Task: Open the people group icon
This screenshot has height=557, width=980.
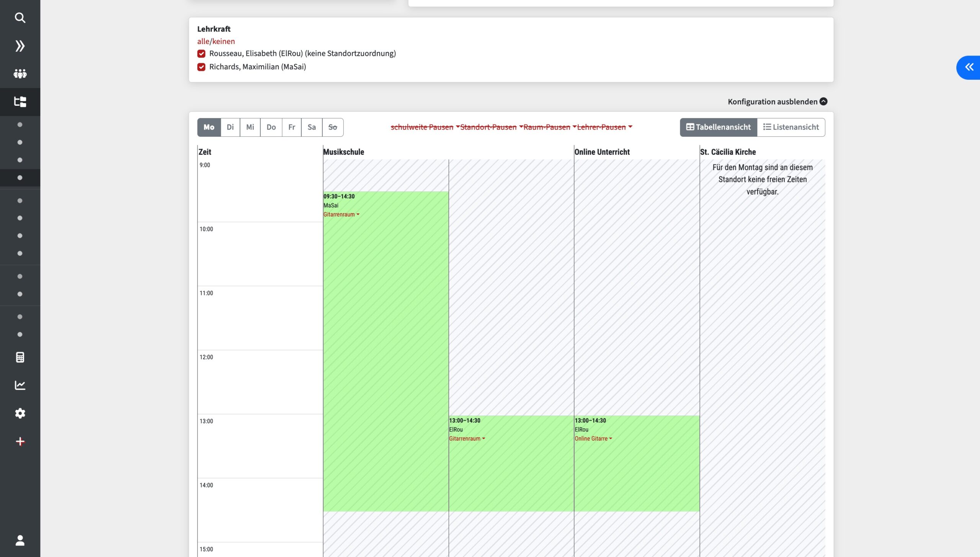Action: click(x=20, y=74)
